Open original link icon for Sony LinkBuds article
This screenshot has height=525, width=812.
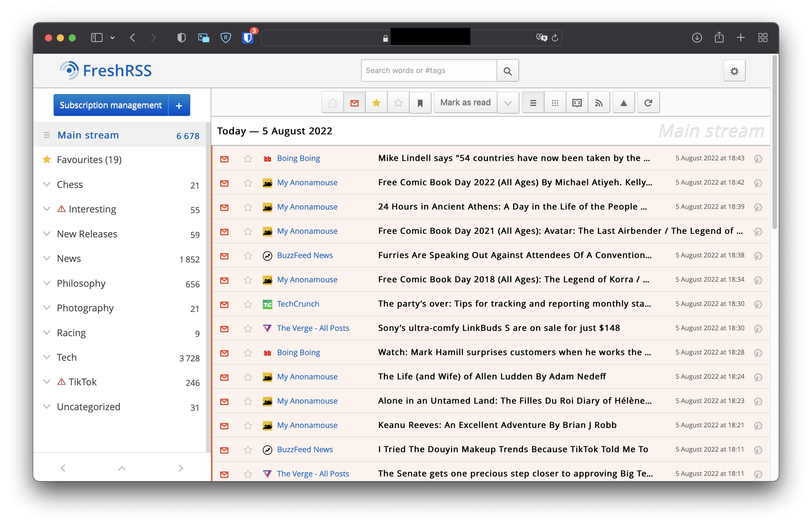pos(758,328)
